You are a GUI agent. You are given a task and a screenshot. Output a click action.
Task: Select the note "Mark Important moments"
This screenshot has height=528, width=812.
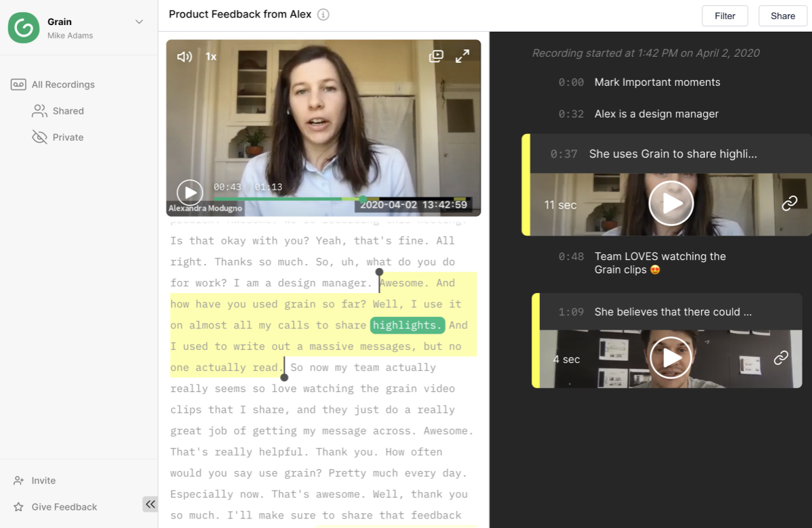657,83
